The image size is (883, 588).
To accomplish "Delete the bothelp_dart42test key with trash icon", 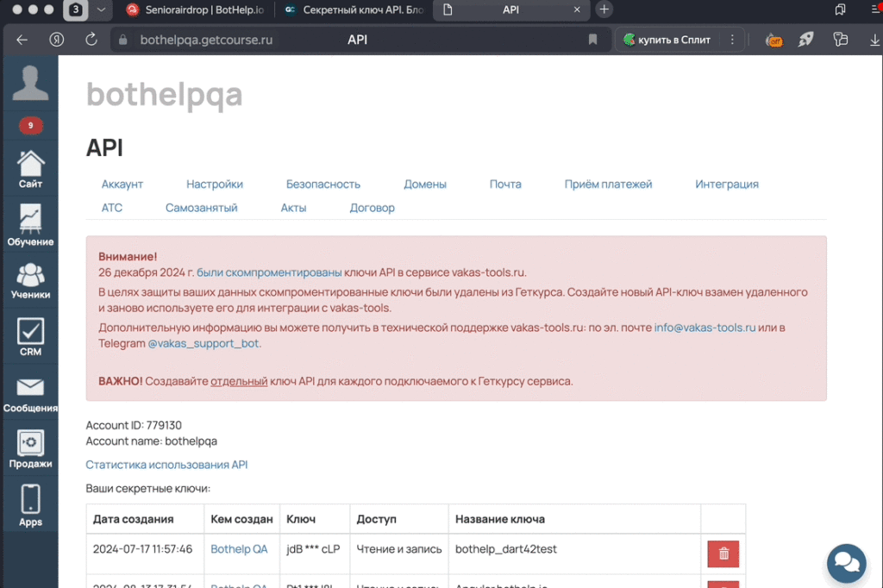I will click(723, 554).
